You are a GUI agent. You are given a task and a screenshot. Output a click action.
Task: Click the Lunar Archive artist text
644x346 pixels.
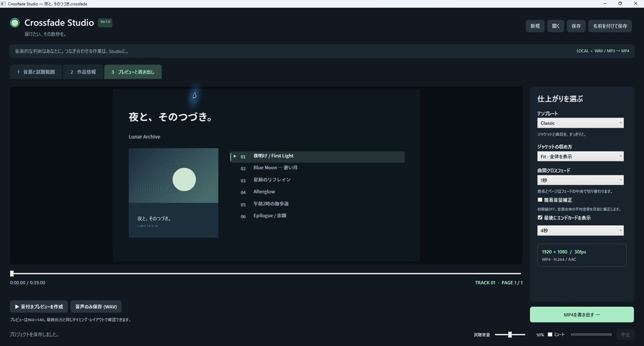[144, 137]
